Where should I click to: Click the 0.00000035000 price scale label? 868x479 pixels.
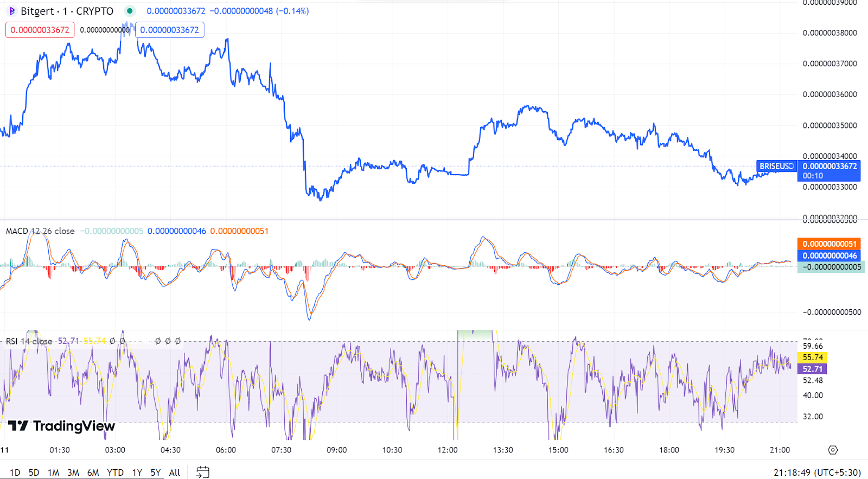point(830,125)
